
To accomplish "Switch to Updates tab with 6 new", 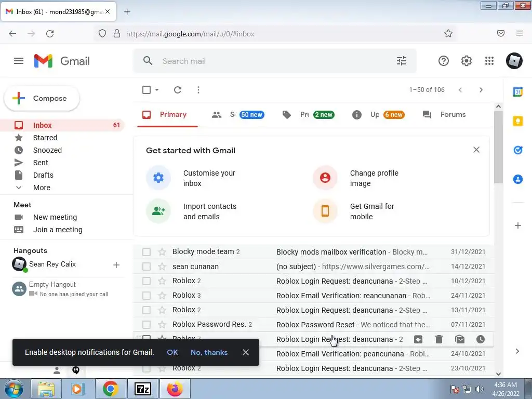I will coord(378,115).
